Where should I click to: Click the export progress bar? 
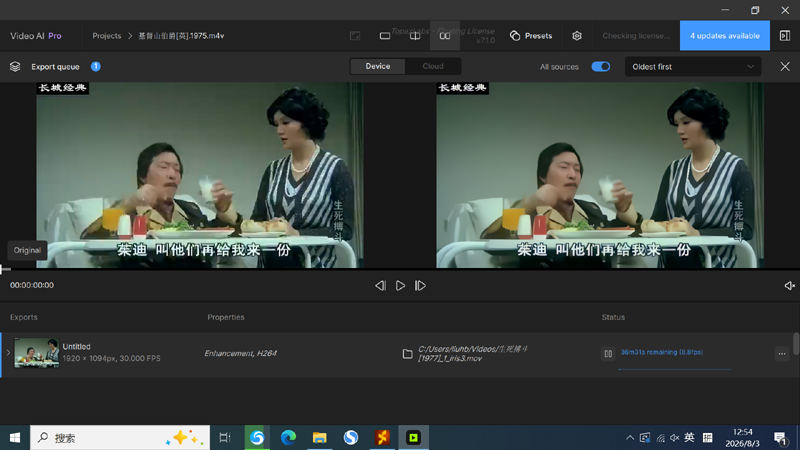tap(674, 368)
